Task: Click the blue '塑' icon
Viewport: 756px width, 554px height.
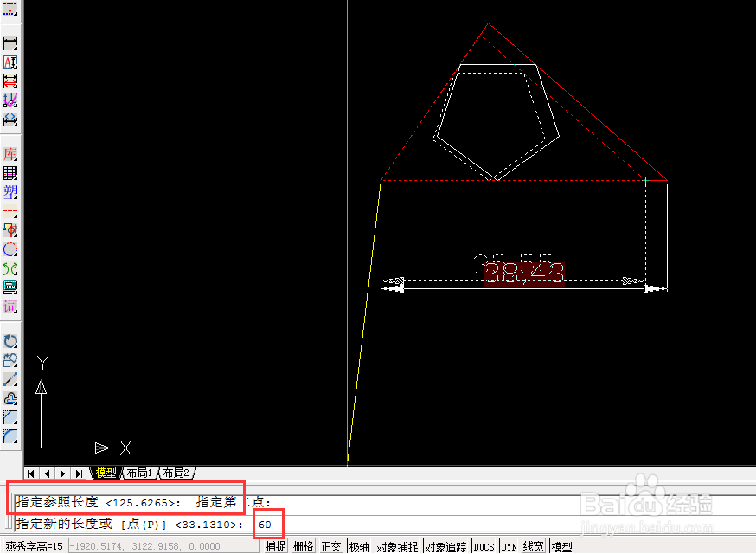Action: click(x=10, y=191)
